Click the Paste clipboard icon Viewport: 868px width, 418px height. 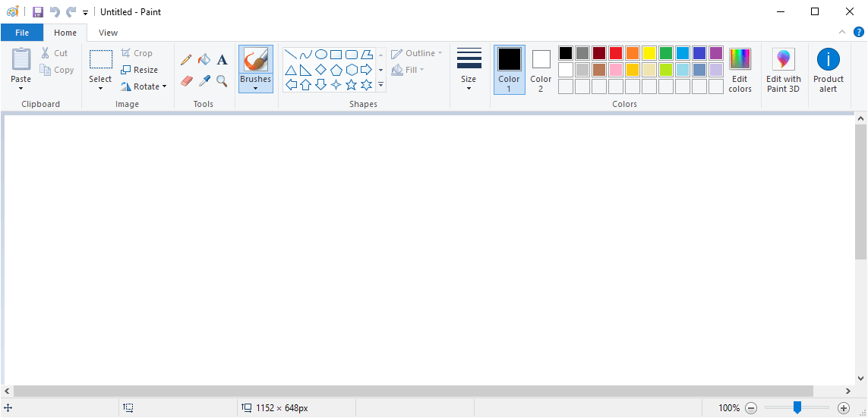click(21, 59)
